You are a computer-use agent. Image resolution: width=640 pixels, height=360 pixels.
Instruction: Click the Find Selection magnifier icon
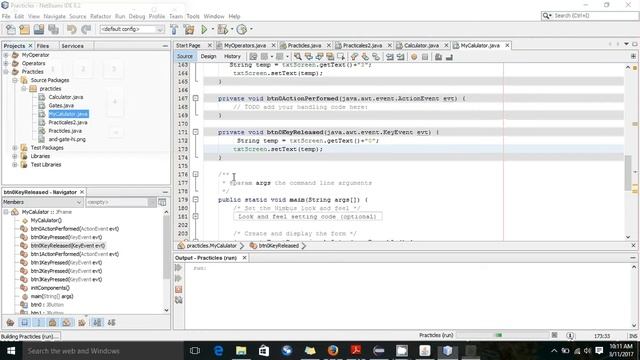pos(298,57)
